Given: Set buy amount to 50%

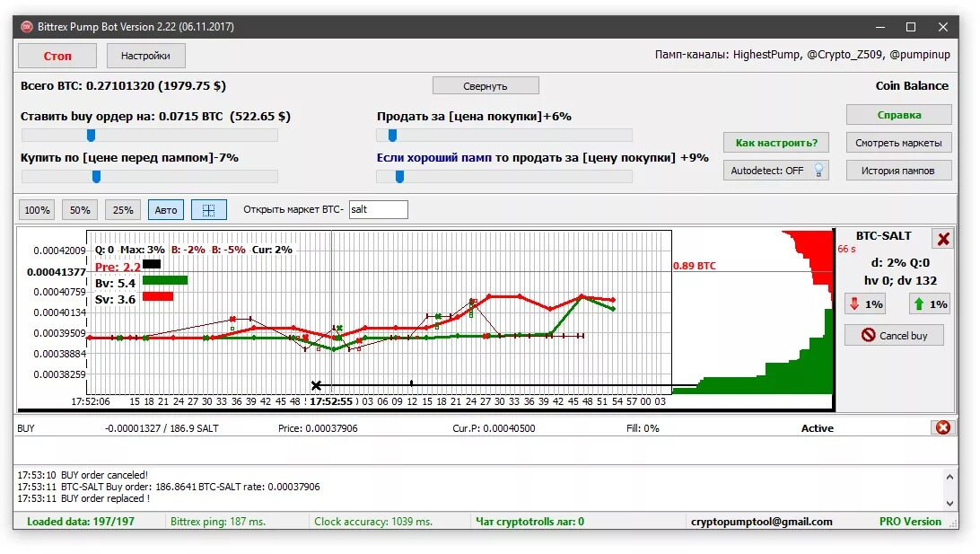Looking at the screenshot, I should click(80, 210).
